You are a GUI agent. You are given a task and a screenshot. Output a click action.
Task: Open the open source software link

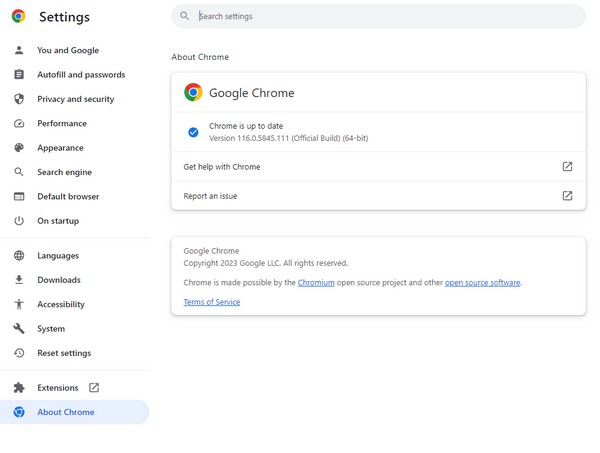click(483, 282)
